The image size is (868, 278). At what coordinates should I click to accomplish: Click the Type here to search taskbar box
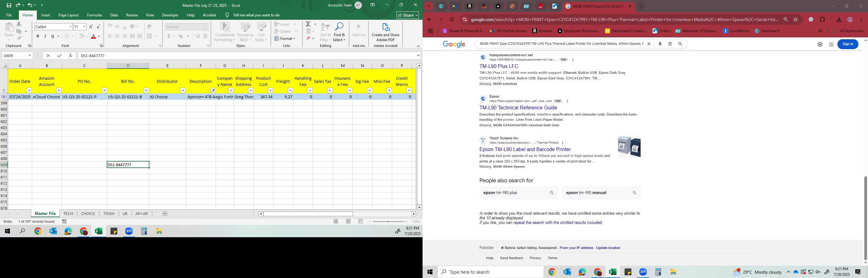(490, 272)
